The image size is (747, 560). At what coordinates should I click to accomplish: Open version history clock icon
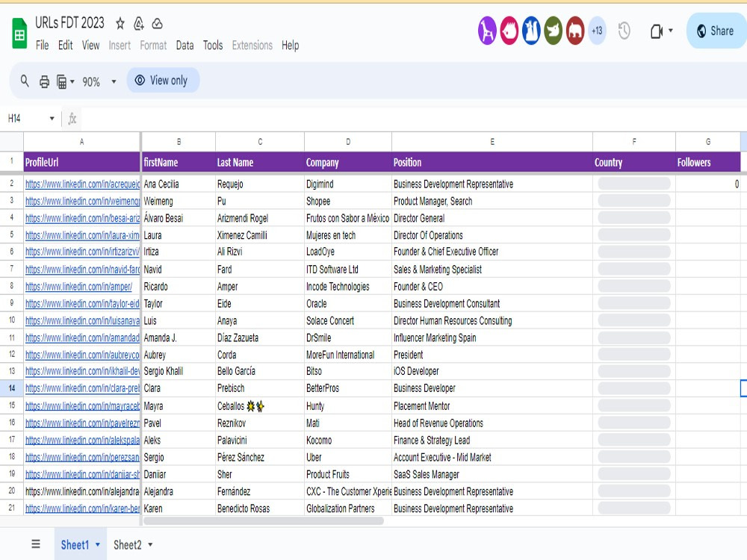tap(624, 31)
